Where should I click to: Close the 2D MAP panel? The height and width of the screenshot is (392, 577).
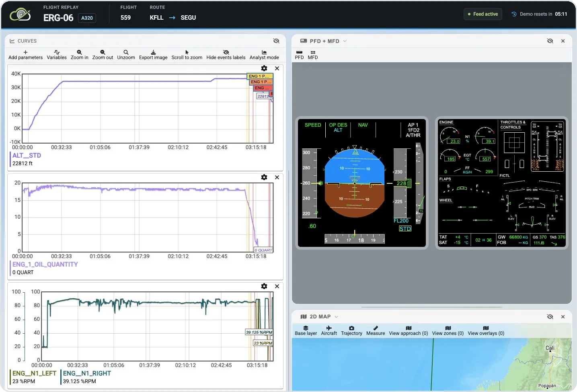click(563, 317)
